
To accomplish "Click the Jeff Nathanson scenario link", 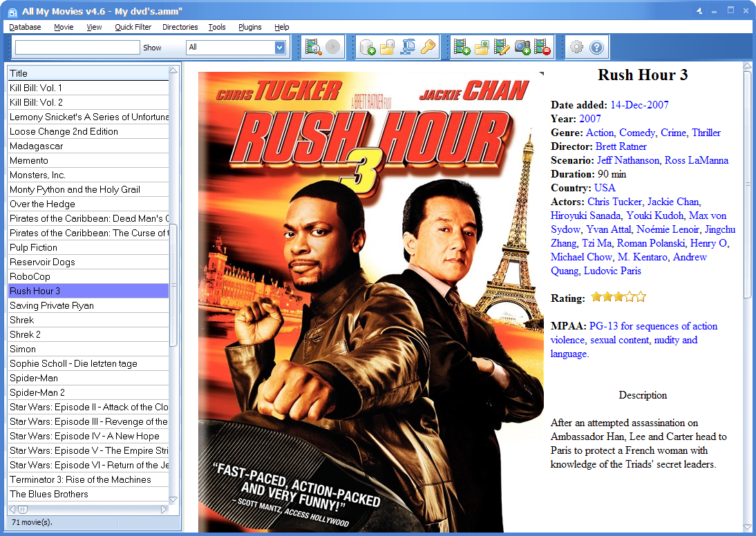I will coord(627,160).
